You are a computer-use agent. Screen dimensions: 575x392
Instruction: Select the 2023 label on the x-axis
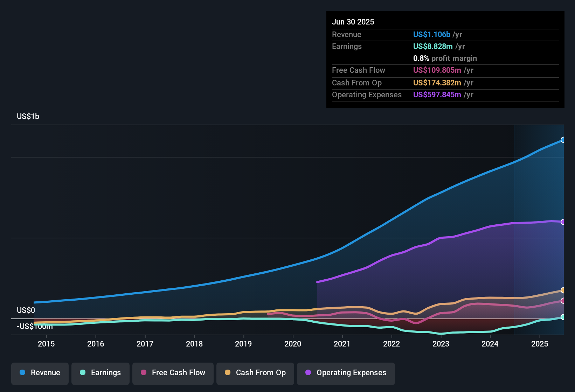tap(441, 344)
